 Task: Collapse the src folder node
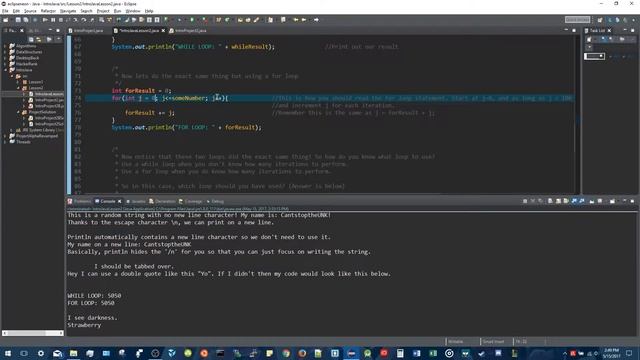(12, 76)
